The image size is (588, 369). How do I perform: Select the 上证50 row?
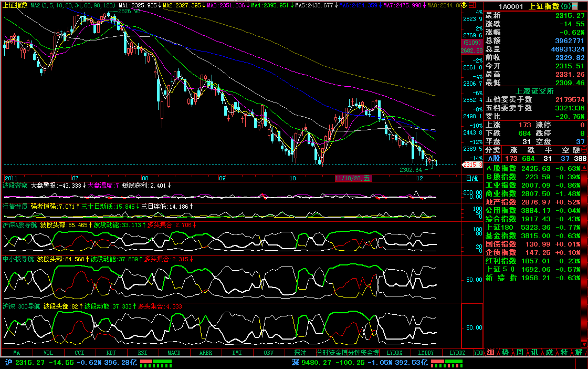(x=533, y=269)
